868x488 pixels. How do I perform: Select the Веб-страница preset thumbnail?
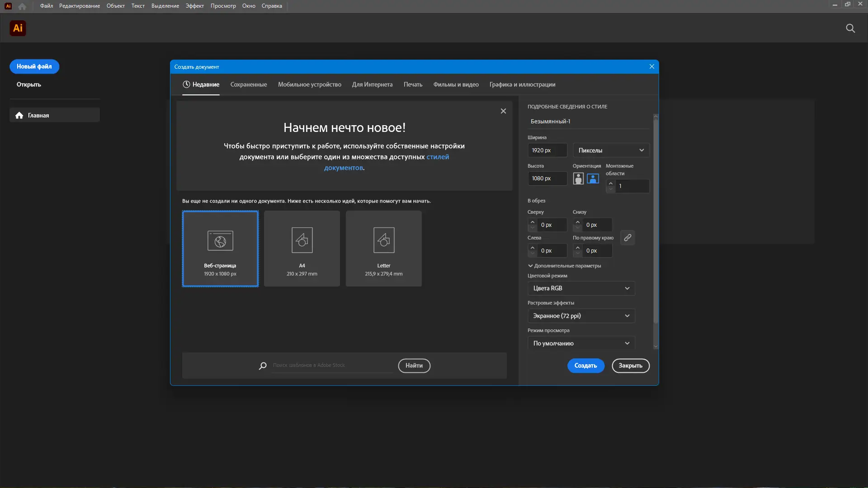coord(220,249)
